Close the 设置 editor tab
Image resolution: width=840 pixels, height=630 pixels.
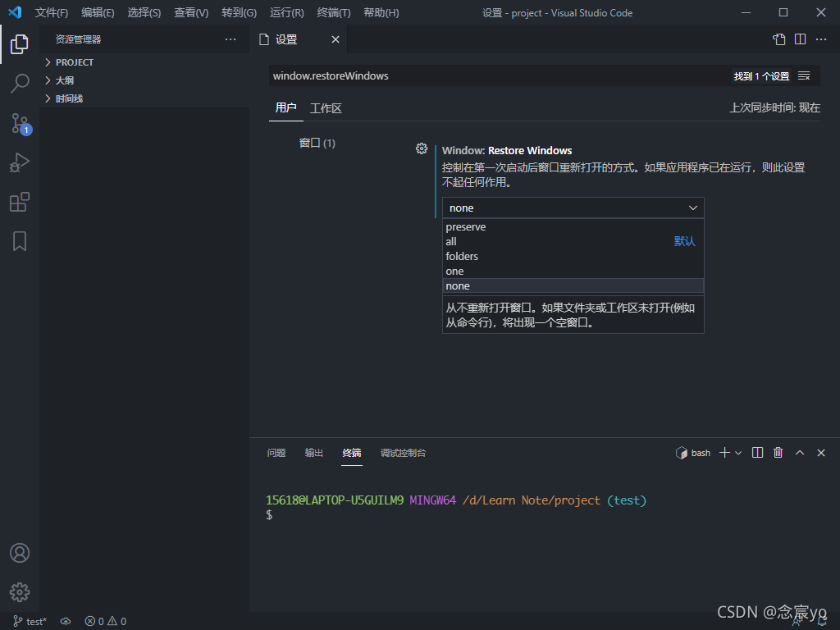(x=336, y=39)
